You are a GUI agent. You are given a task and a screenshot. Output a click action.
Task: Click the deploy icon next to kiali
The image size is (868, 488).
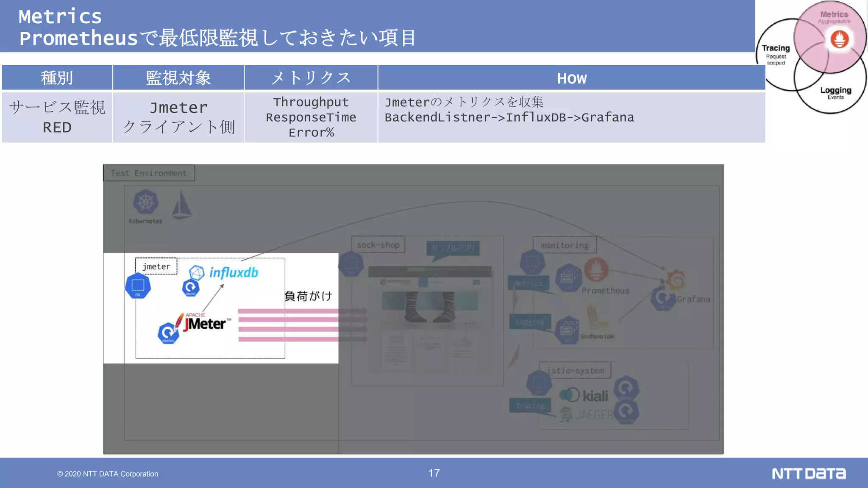(626, 388)
